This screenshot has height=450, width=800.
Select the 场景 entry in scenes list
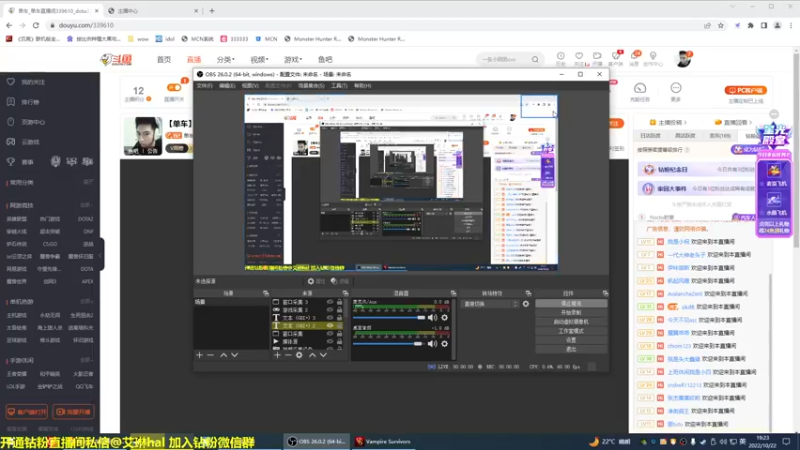[232, 302]
